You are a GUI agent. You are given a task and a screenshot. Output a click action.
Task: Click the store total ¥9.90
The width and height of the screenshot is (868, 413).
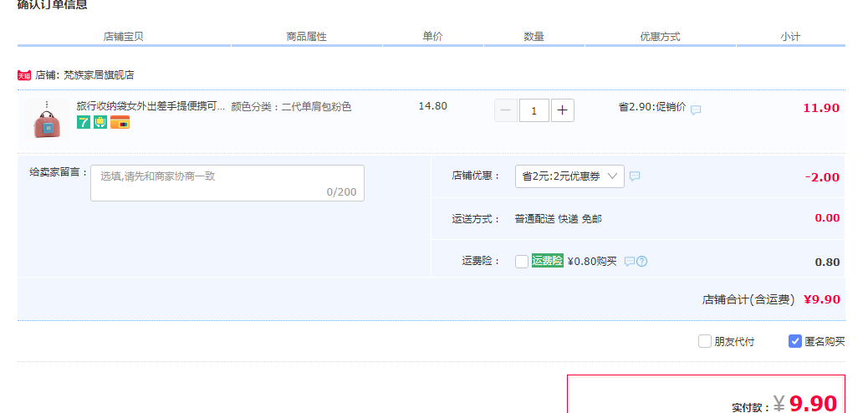pyautogui.click(x=822, y=299)
